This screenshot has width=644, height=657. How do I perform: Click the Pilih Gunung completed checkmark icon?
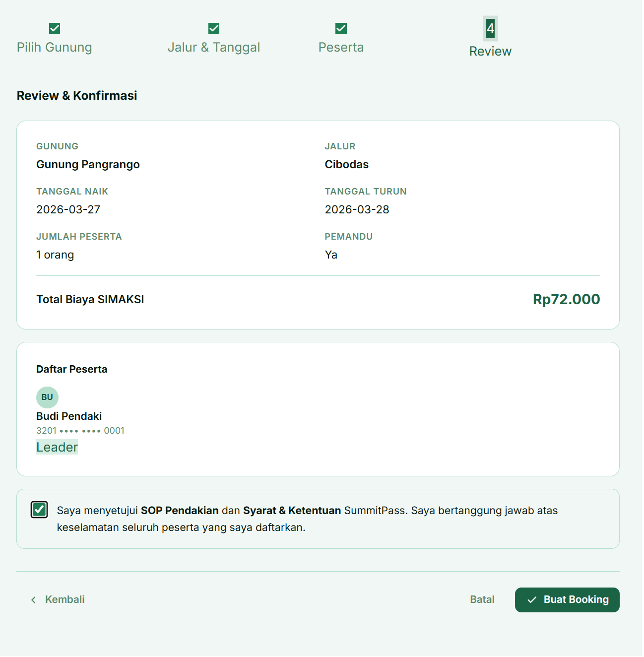point(55,28)
